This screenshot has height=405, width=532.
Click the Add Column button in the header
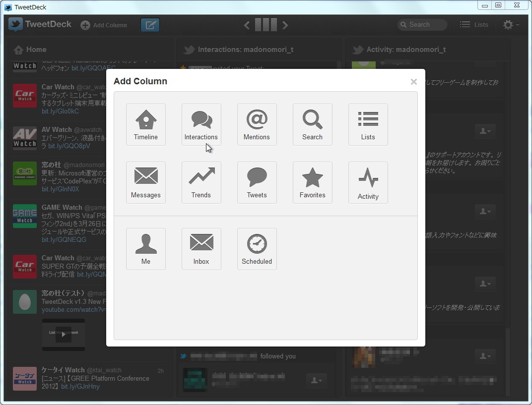pos(104,24)
